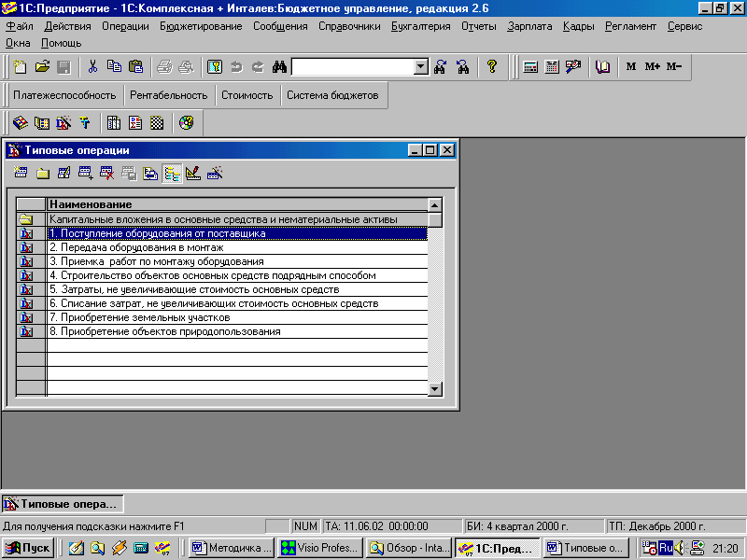Click the speaker volume icon in tray
Screen dimensions: 747x560
pyautogui.click(x=680, y=548)
